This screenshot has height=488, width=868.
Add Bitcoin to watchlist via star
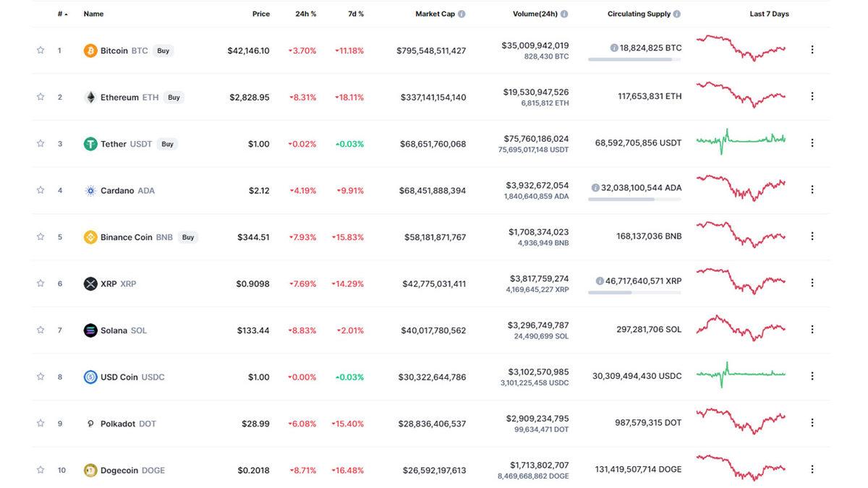(x=41, y=51)
